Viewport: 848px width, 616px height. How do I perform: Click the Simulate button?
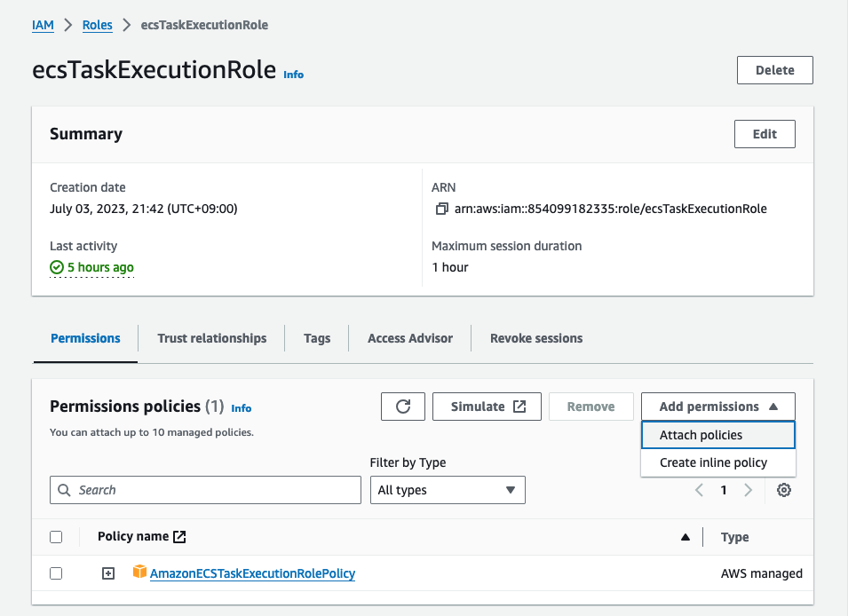point(487,407)
